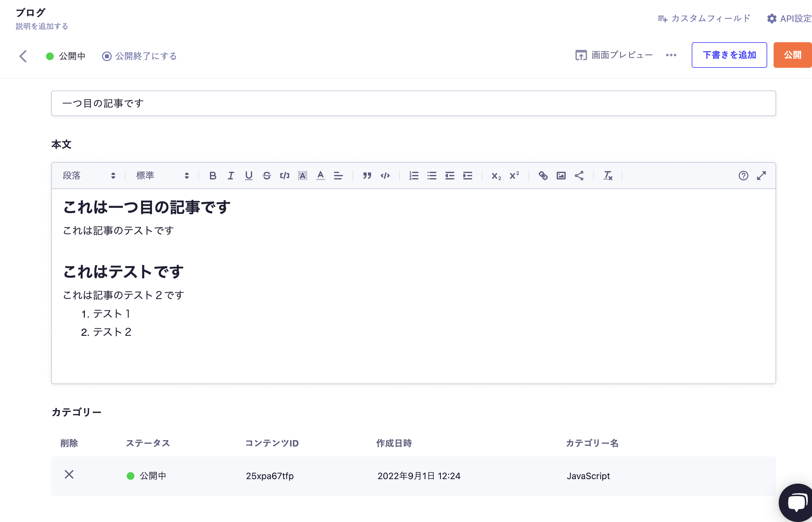This screenshot has width=812, height=522.
Task: Toggle underline formatting
Action: point(249,176)
